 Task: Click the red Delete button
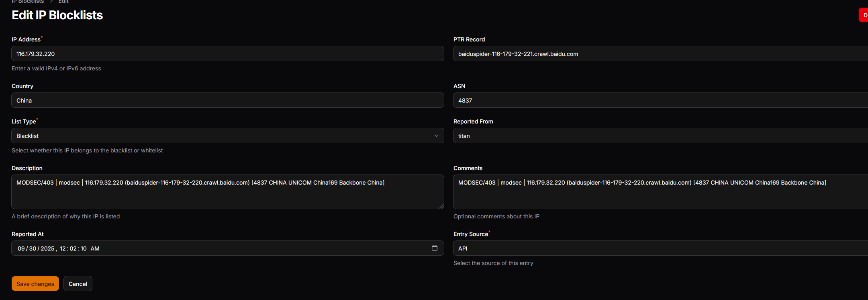pyautogui.click(x=864, y=15)
